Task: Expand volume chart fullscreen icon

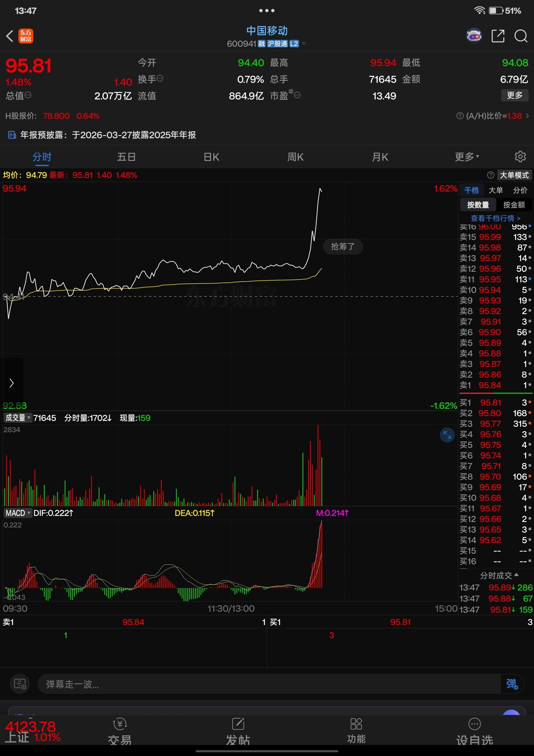Action: pyautogui.click(x=447, y=435)
